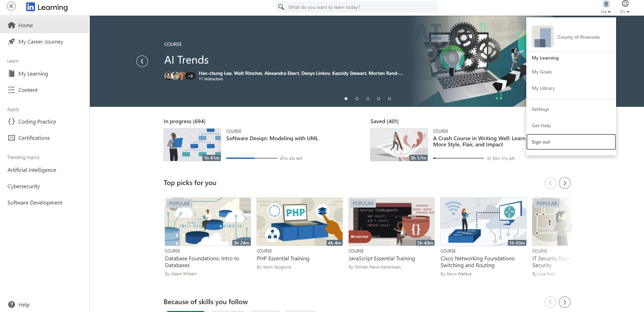This screenshot has width=644, height=312.
Task: Open the Artificial Intelligence trending topic
Action: [32, 170]
